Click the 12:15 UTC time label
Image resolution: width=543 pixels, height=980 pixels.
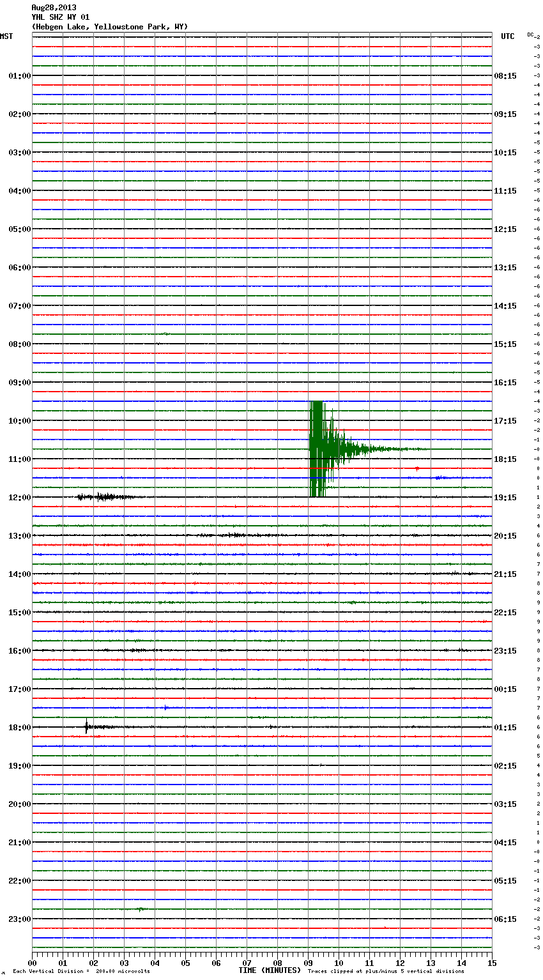coord(505,229)
